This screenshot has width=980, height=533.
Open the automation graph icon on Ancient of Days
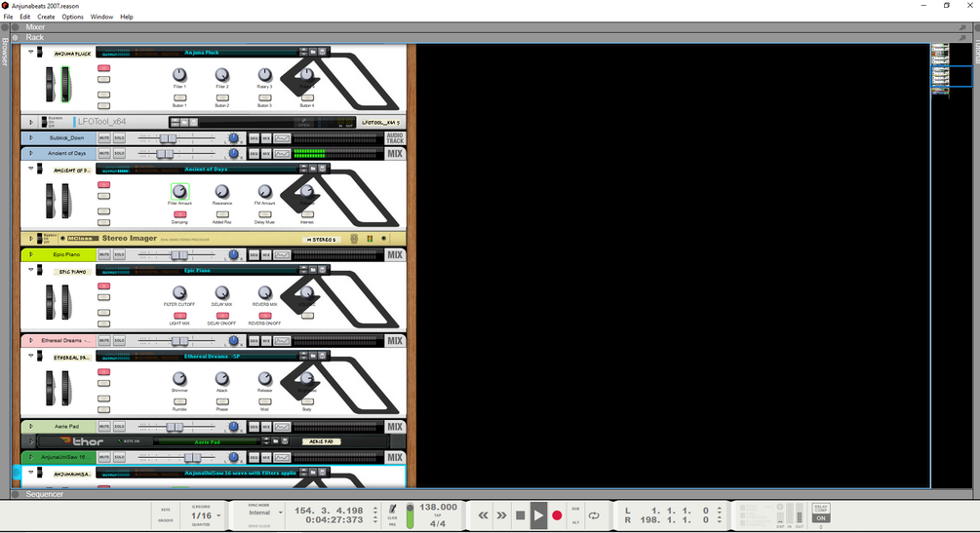pos(282,153)
